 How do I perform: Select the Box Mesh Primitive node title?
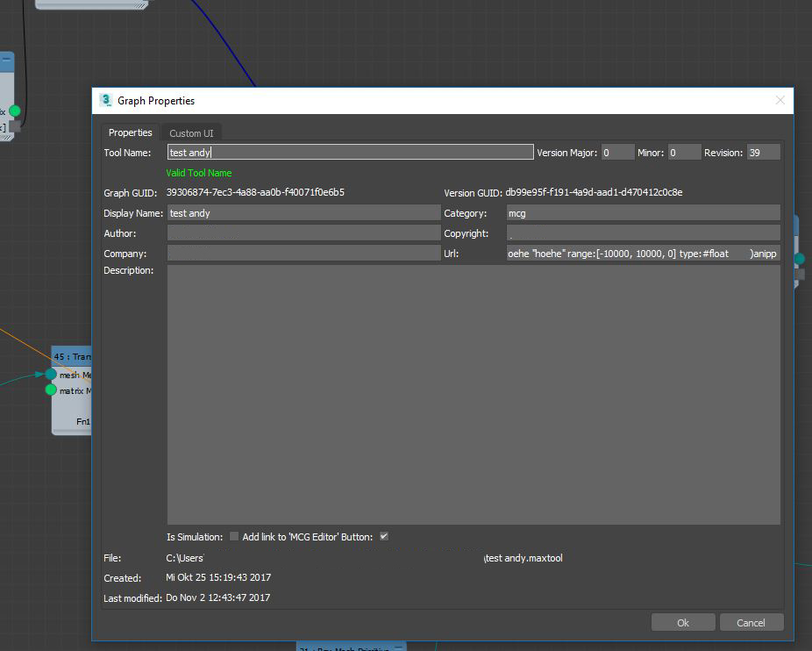point(351,647)
